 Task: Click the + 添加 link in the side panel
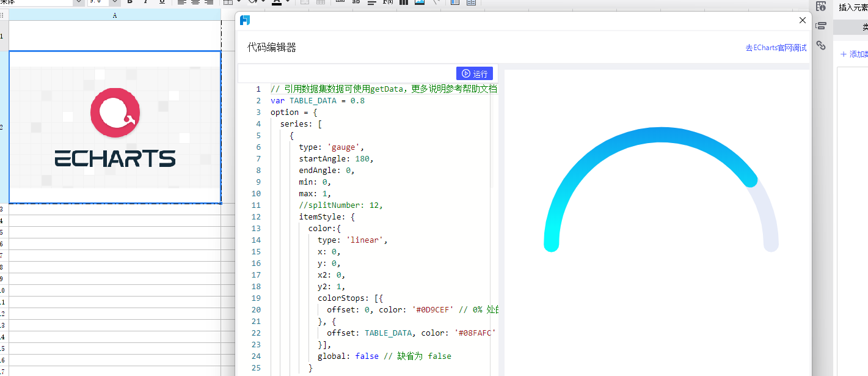(854, 54)
